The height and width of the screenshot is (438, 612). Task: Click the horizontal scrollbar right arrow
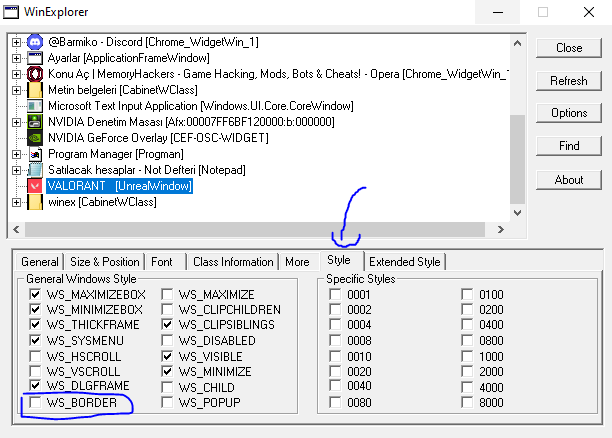coord(501,230)
